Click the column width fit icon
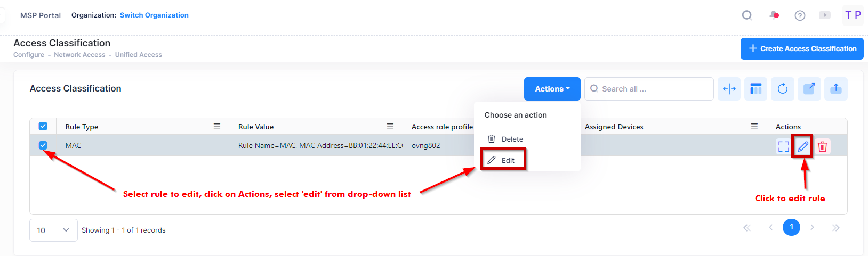Image resolution: width=868 pixels, height=256 pixels. 729,89
